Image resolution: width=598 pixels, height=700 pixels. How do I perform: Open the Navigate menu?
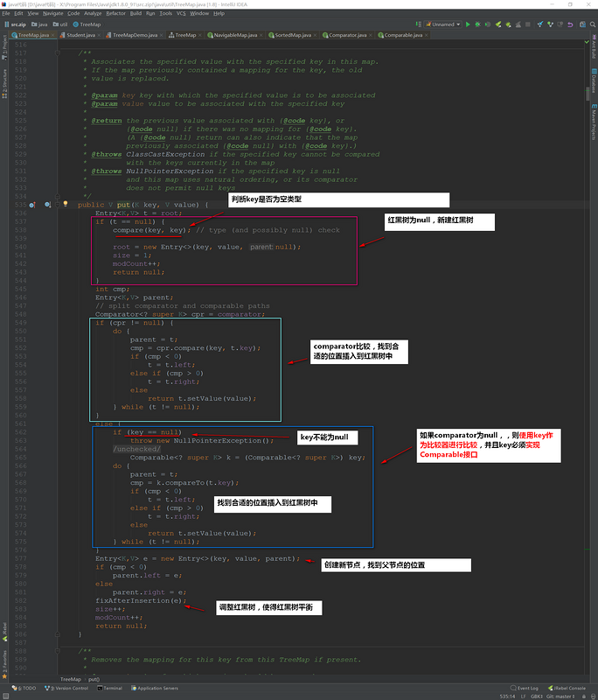click(x=53, y=13)
